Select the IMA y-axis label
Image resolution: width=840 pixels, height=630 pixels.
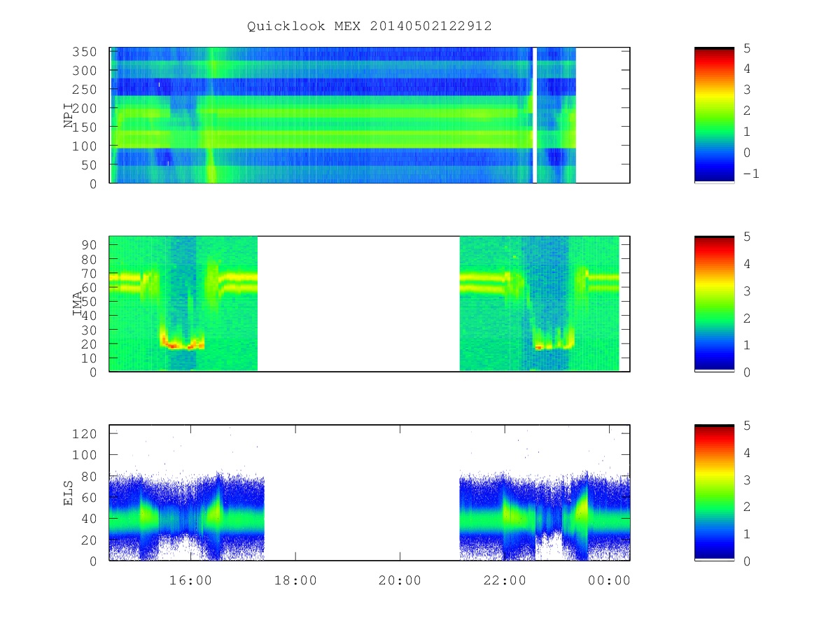click(x=78, y=304)
